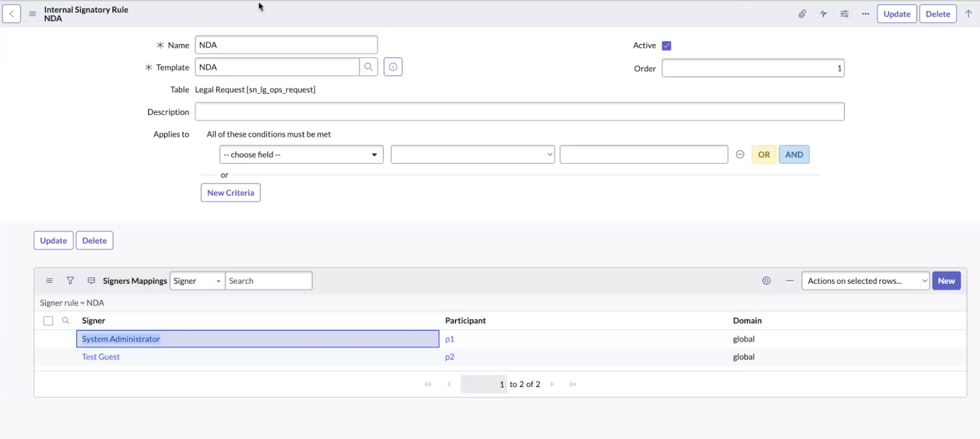Create New signer mapping
Viewport: 980px width, 439px height.
point(946,281)
